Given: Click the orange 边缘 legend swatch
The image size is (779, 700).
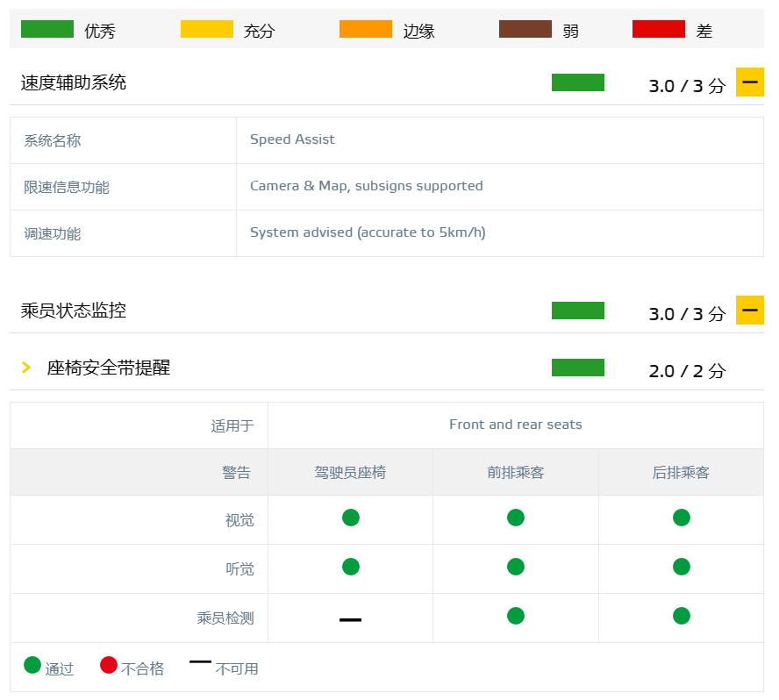Looking at the screenshot, I should (x=366, y=30).
